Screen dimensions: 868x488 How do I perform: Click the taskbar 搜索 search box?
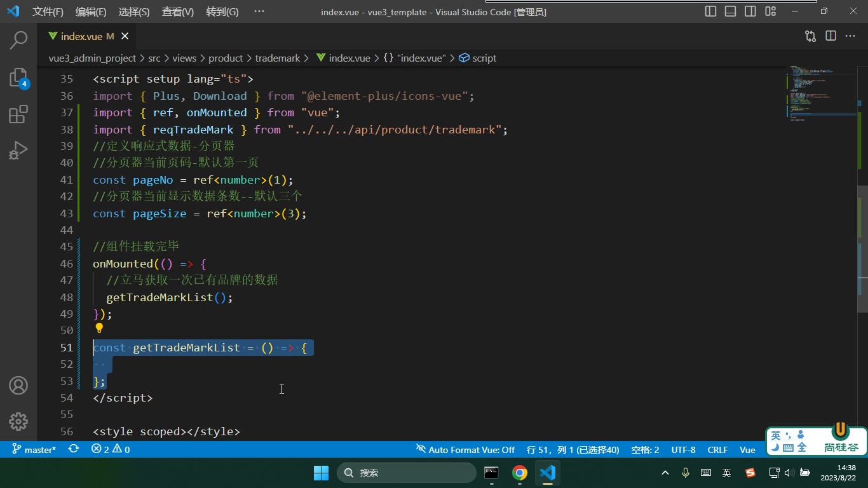click(407, 473)
